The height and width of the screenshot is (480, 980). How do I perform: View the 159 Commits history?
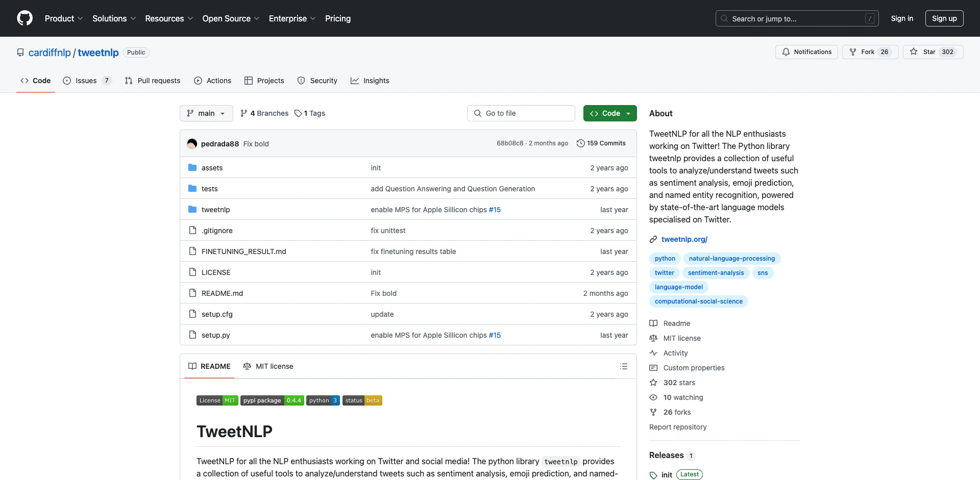[601, 143]
